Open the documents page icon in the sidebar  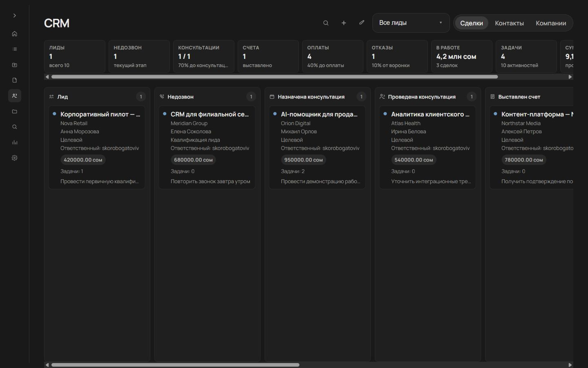point(15,80)
